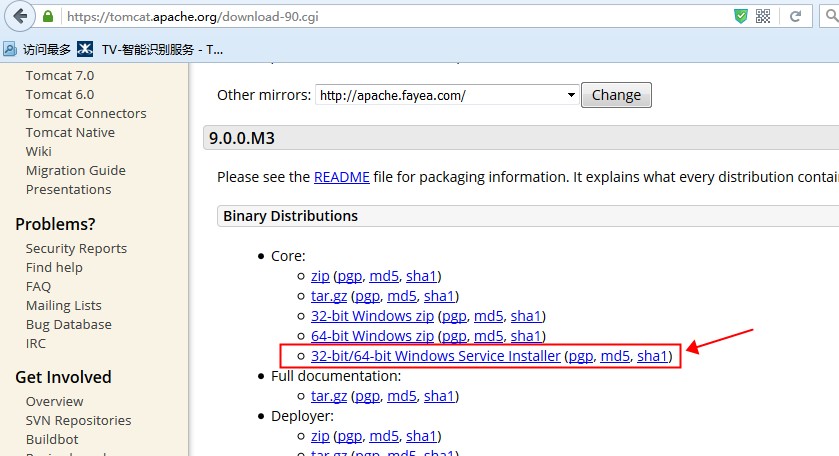
Task: Open the TV-智能识别服务 bookmark
Action: 150,50
